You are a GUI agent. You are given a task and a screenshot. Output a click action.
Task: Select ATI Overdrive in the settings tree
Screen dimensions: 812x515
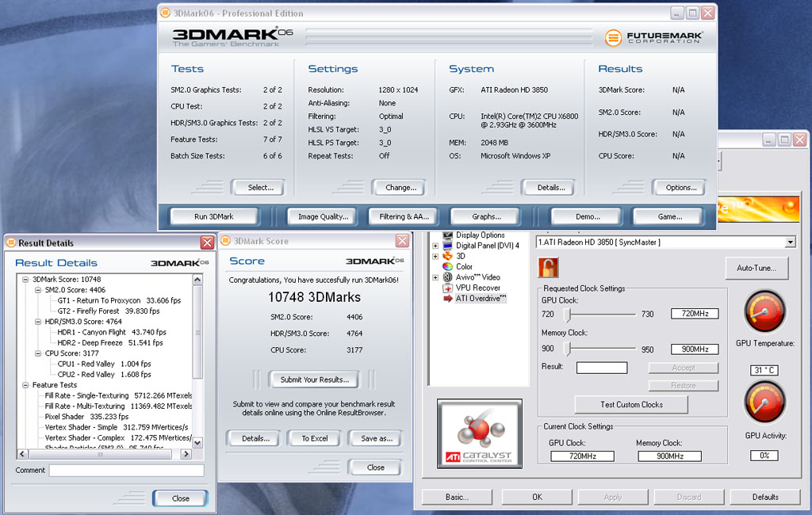pos(481,298)
